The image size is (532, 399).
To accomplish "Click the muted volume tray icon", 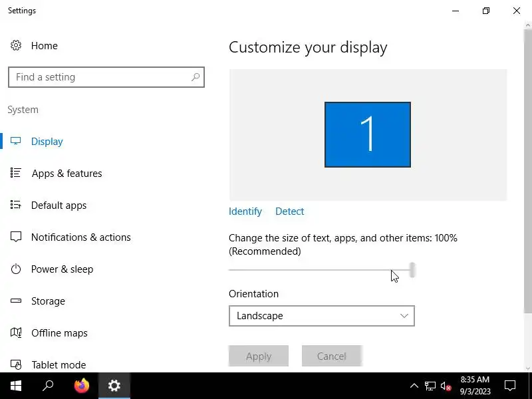I will point(446,386).
